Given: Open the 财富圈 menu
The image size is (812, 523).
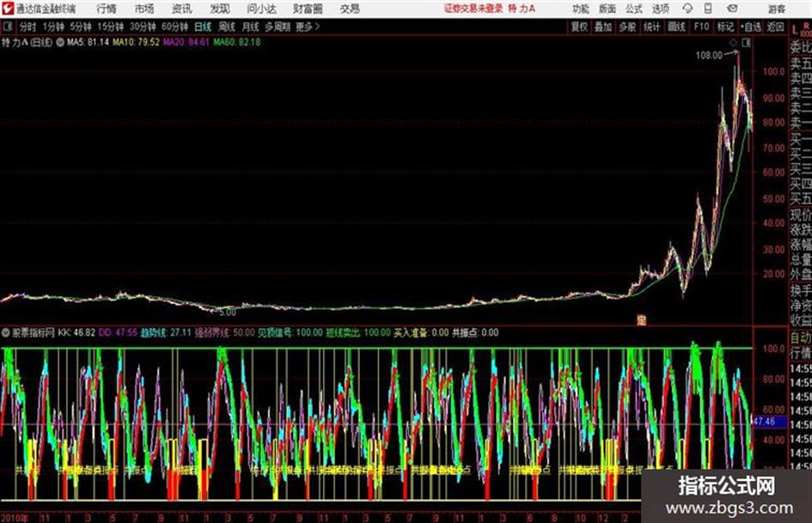Looking at the screenshot, I should [x=308, y=9].
